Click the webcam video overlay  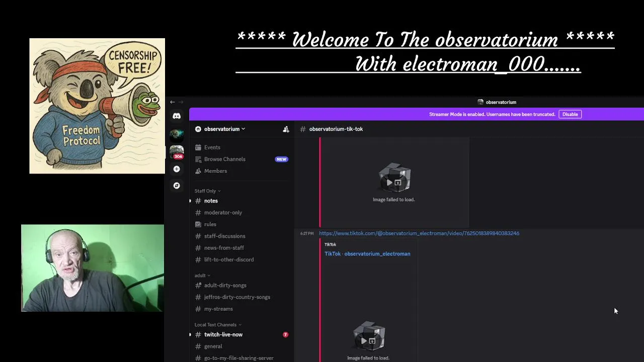(x=93, y=268)
